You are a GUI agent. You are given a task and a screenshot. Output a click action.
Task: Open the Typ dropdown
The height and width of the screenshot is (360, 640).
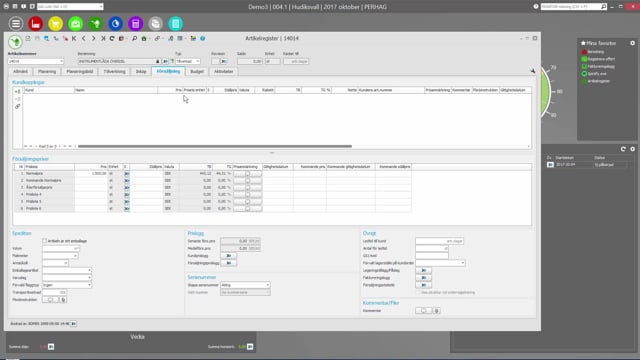coord(198,61)
